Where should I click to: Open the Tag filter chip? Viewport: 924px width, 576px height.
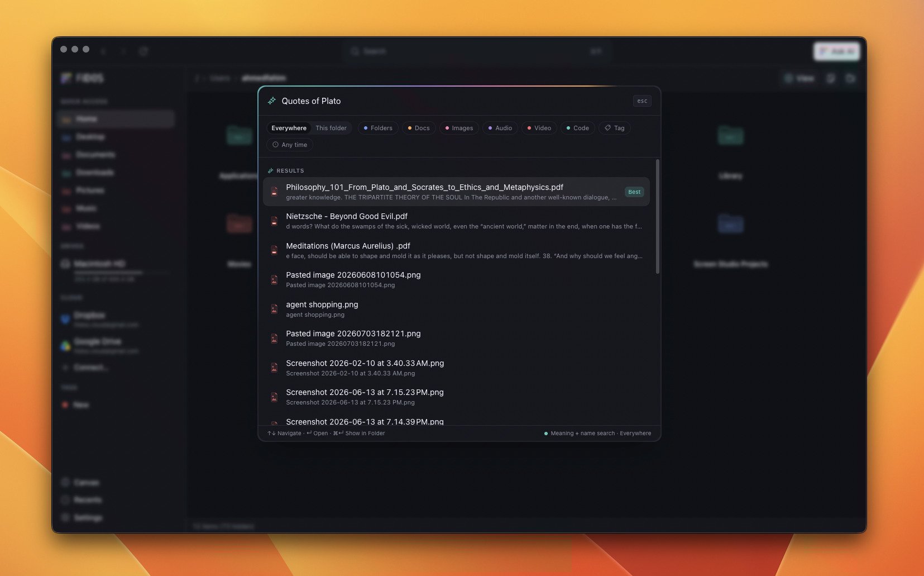click(615, 128)
